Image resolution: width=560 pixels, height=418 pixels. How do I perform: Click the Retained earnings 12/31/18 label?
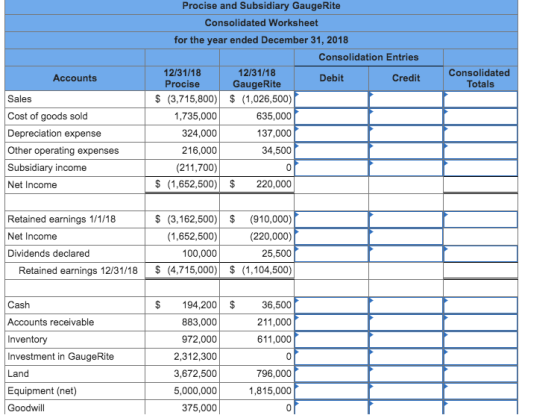point(78,270)
